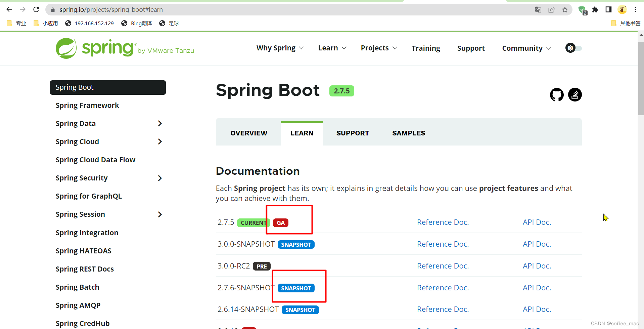Switch to the SAMPLES tab
Image resolution: width=644 pixels, height=329 pixels.
click(409, 133)
